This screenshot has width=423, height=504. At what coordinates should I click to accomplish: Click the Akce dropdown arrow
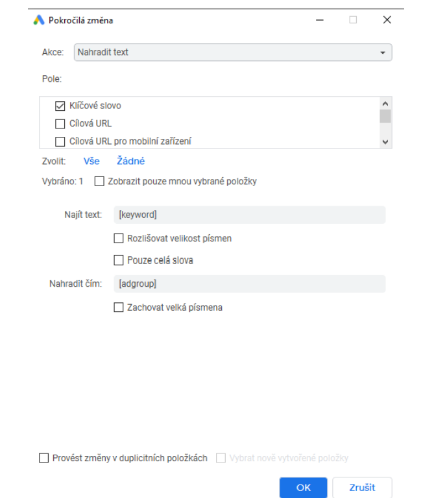(x=383, y=53)
